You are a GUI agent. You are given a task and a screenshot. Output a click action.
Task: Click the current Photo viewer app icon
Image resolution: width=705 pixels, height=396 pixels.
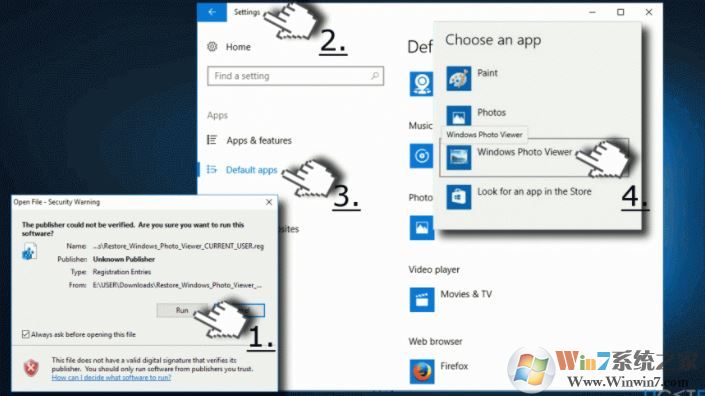click(x=421, y=228)
